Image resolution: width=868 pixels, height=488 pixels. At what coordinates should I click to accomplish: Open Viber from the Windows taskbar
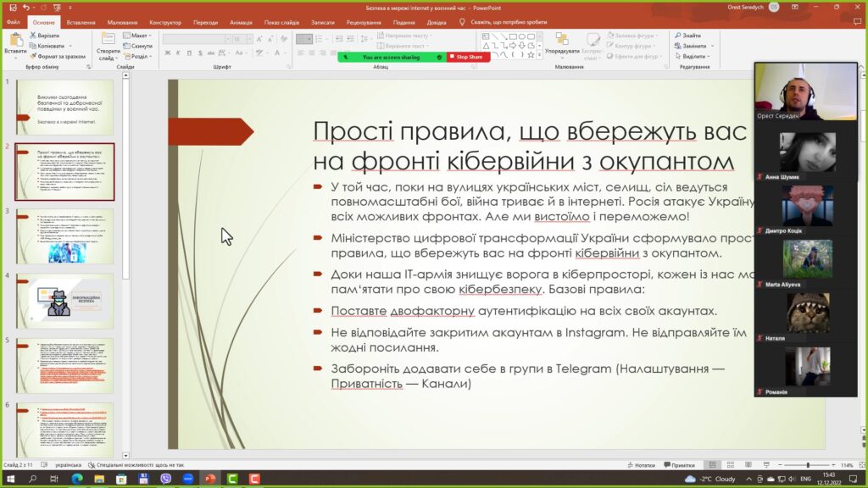[166, 479]
